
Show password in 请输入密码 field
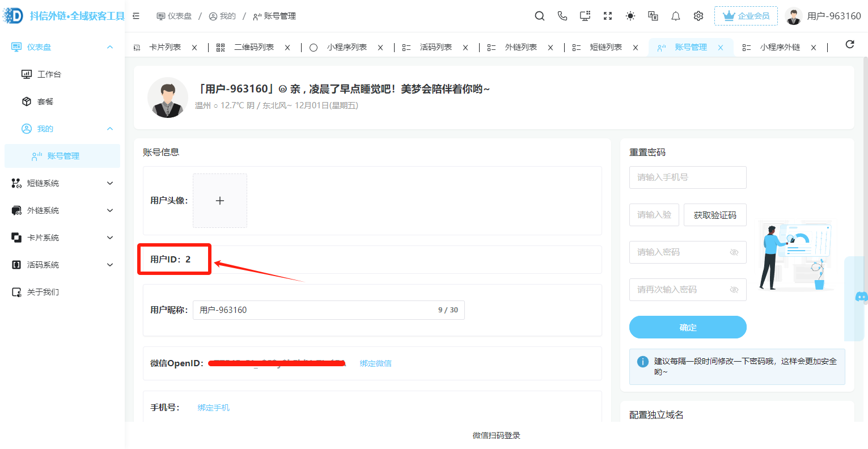(734, 252)
